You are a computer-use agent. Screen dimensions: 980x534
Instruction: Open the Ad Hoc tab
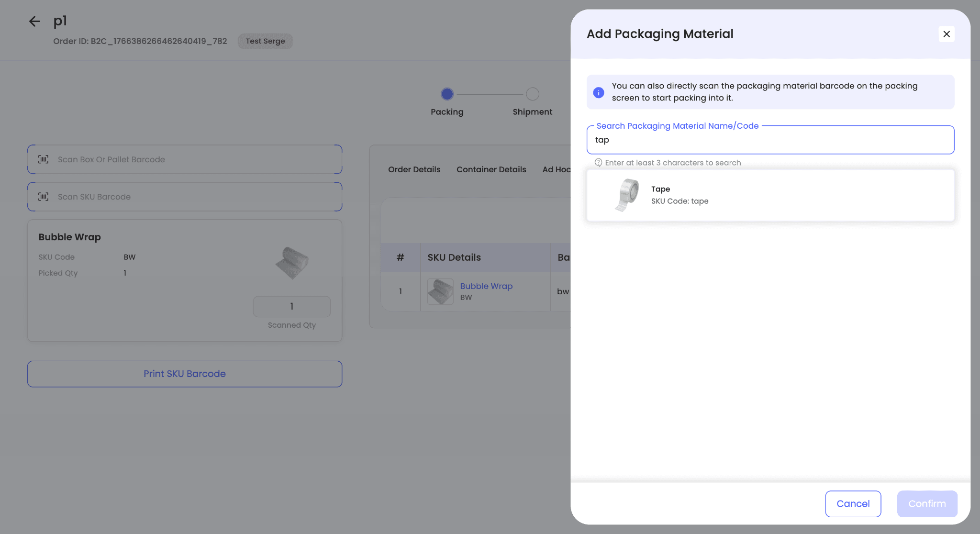point(556,169)
